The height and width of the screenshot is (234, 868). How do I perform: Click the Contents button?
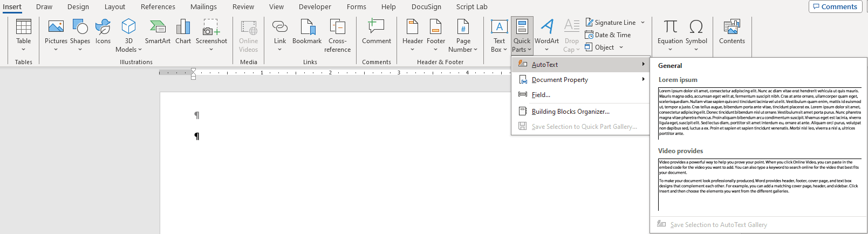coord(732,32)
